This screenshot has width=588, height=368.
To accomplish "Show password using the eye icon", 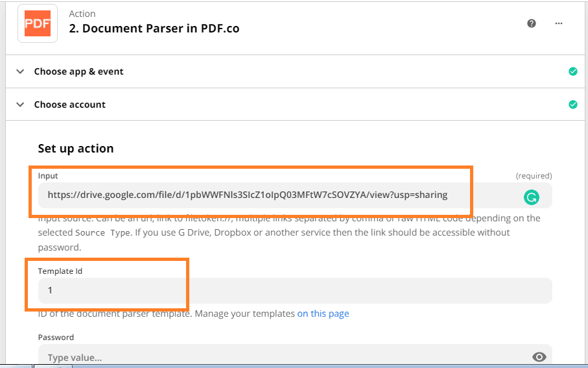I will pyautogui.click(x=538, y=357).
